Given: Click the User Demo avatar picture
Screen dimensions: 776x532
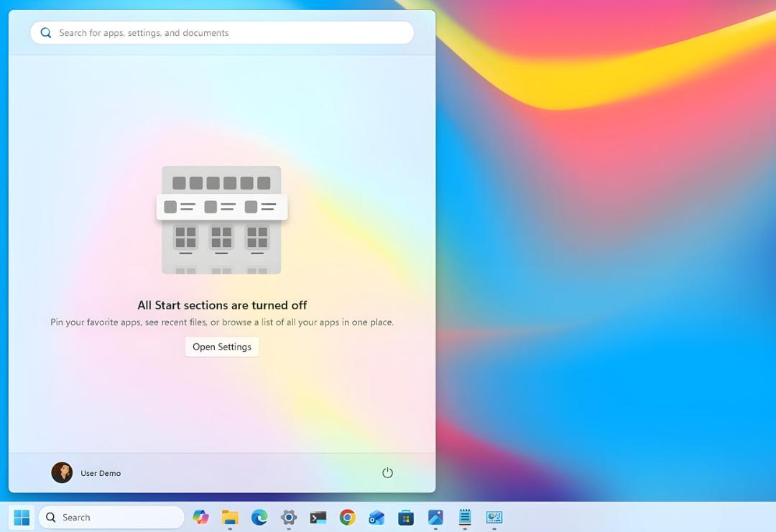Looking at the screenshot, I should point(62,472).
